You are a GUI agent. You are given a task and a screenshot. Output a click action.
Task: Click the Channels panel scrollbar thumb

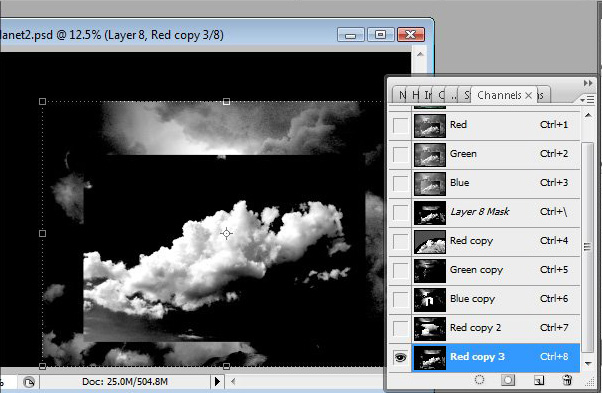588,247
